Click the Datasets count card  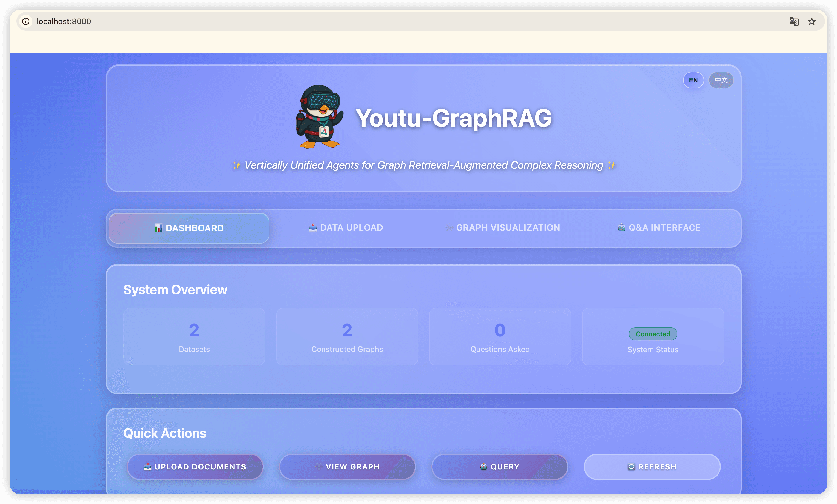pos(194,336)
